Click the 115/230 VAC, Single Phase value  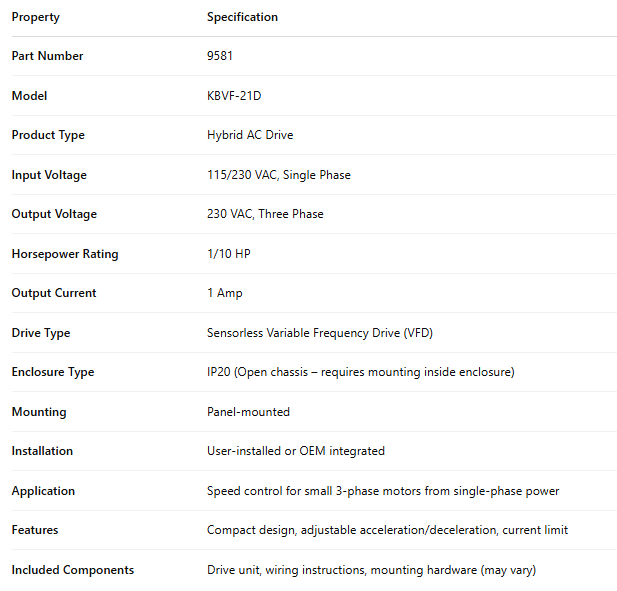278,175
